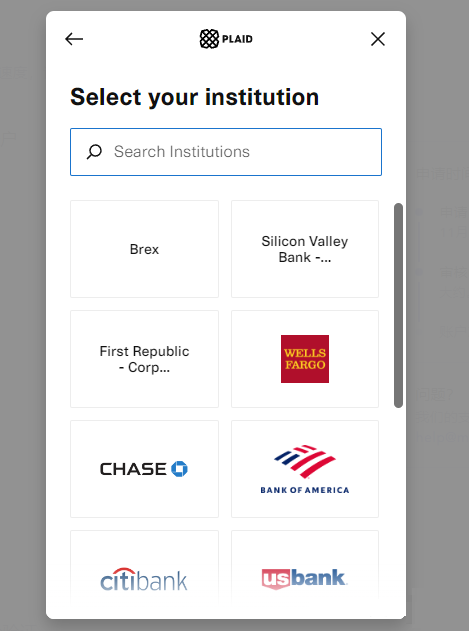Focus the Search Institutions field
The height and width of the screenshot is (631, 469).
(x=226, y=152)
